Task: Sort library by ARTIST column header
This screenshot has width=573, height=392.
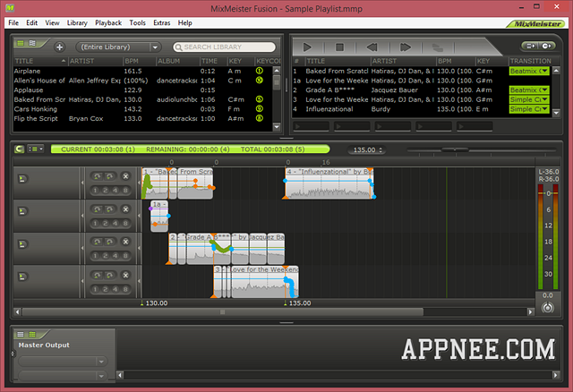Action: 96,61
